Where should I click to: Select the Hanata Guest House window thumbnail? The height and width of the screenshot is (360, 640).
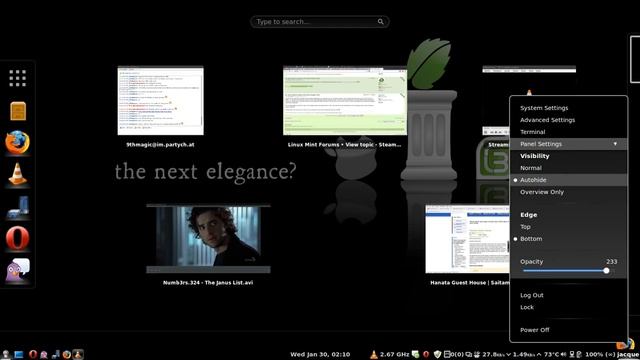click(467, 239)
